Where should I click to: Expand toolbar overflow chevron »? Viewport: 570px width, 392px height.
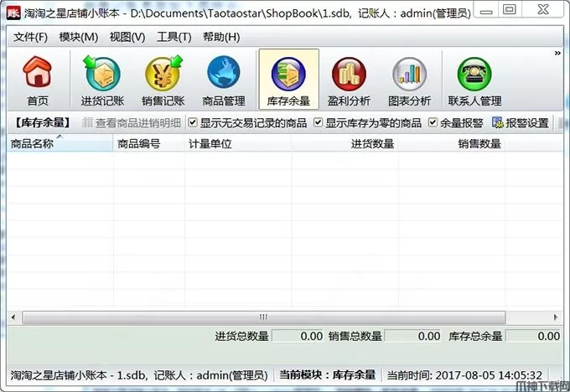(557, 53)
